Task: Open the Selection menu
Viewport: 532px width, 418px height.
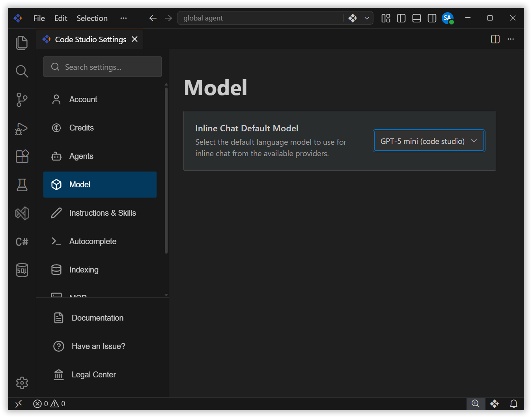Action: (x=92, y=18)
